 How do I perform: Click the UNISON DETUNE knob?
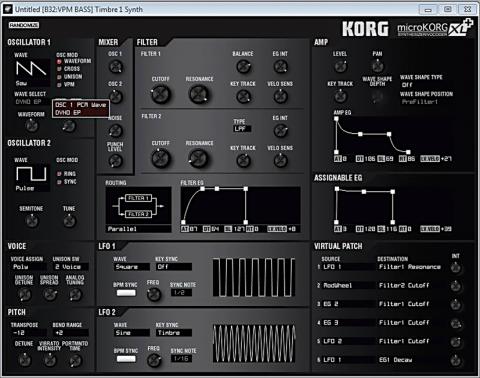coord(24,294)
